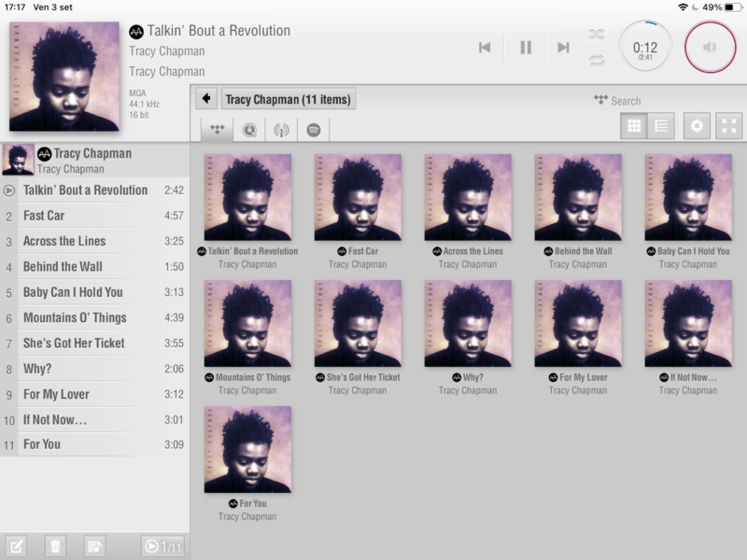
Task: Click the Search field
Action: (x=626, y=101)
